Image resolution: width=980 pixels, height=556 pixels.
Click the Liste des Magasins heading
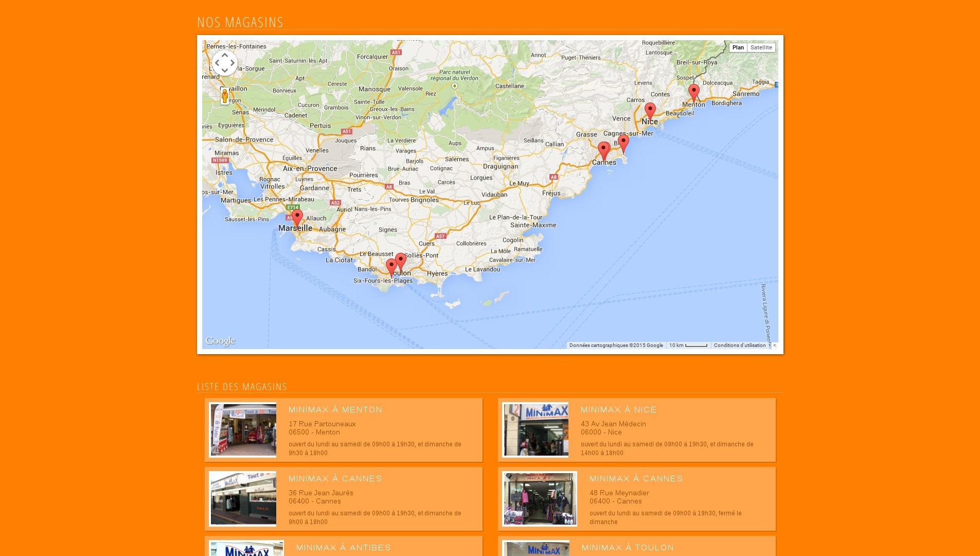click(x=242, y=387)
